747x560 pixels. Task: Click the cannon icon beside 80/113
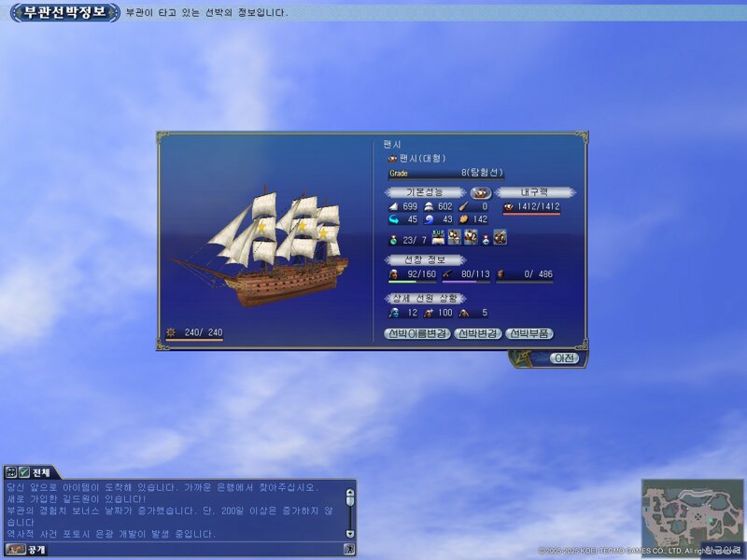[447, 274]
